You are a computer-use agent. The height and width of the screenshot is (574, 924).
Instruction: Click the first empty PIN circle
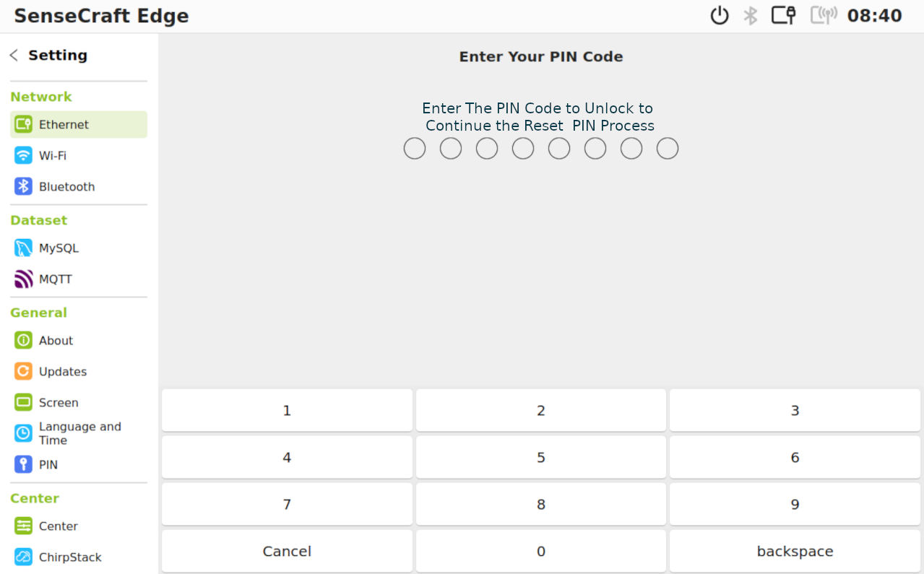[415, 149]
